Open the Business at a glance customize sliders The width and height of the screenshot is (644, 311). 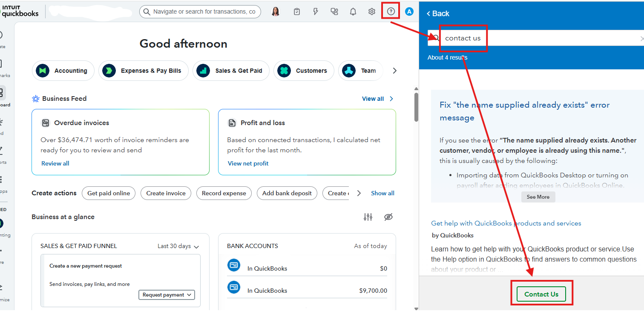tap(368, 217)
